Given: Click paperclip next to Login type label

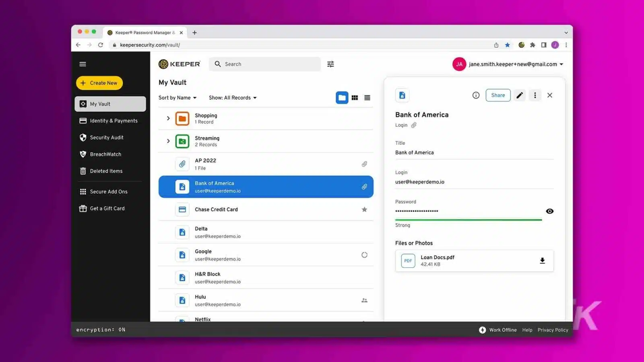Looking at the screenshot, I should (414, 125).
